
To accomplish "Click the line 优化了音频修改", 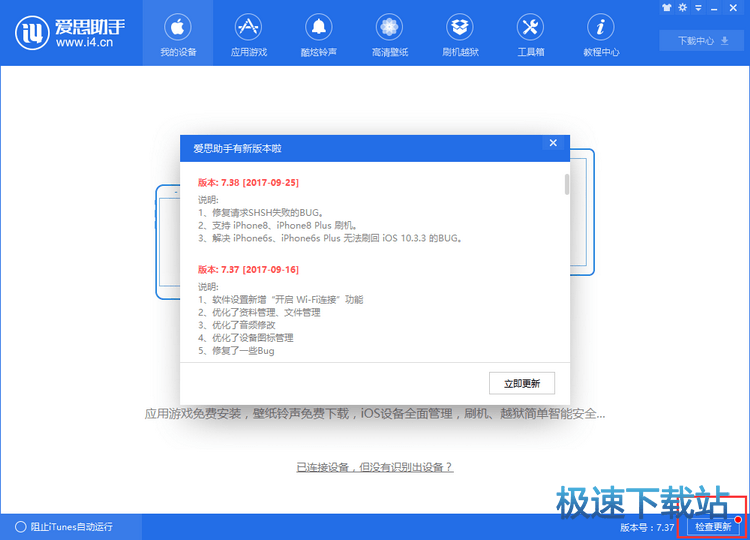I will pyautogui.click(x=237, y=325).
